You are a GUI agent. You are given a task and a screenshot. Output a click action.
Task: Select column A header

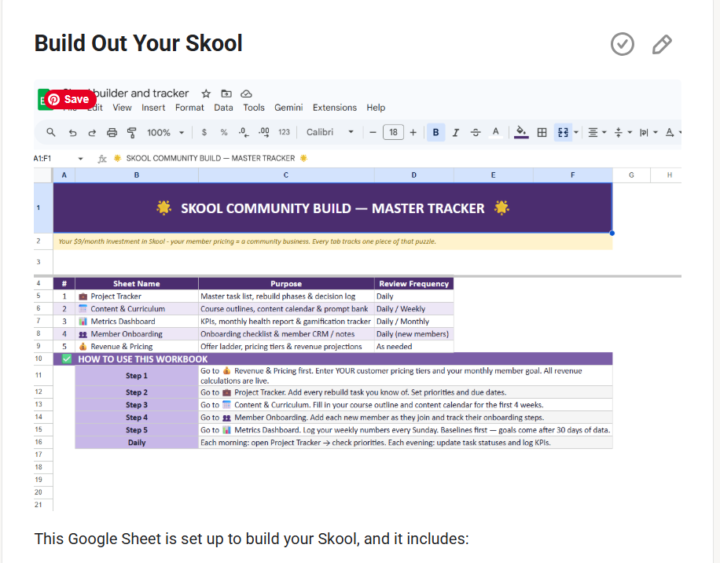[x=64, y=175]
